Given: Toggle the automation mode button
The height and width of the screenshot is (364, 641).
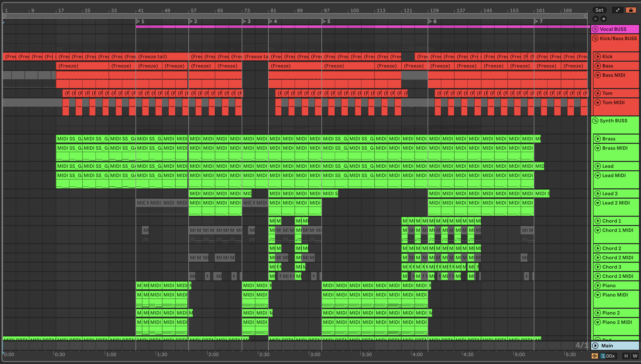Looking at the screenshot, I should pyautogui.click(x=618, y=10).
